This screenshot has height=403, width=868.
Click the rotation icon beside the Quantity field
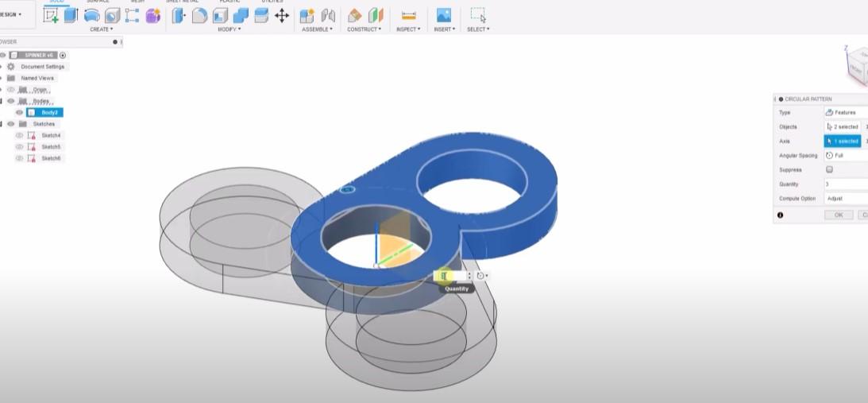click(x=480, y=276)
